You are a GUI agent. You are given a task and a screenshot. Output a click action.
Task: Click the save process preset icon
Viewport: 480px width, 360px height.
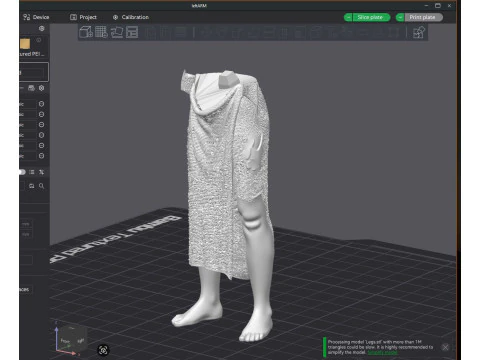pos(32,186)
